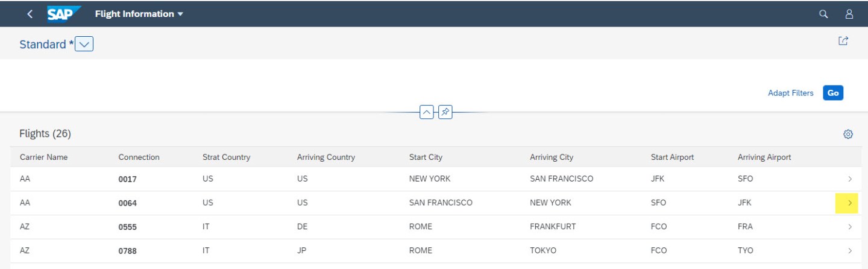Image resolution: width=868 pixels, height=269 pixels.
Task: Select the Arriving City column header
Action: [x=552, y=157]
